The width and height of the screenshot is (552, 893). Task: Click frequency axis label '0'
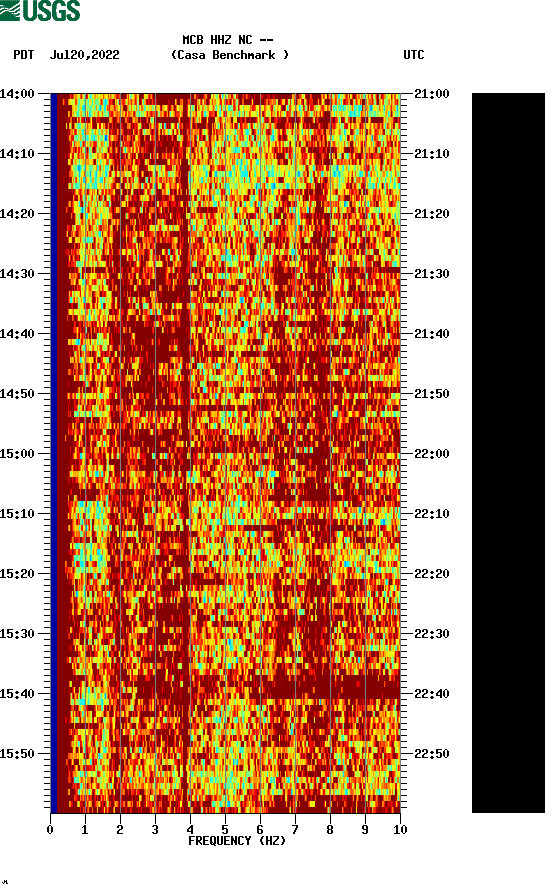[50, 830]
